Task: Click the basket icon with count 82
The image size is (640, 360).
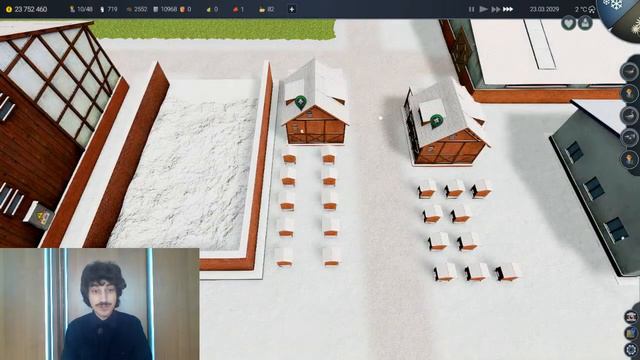Action: 266,9
